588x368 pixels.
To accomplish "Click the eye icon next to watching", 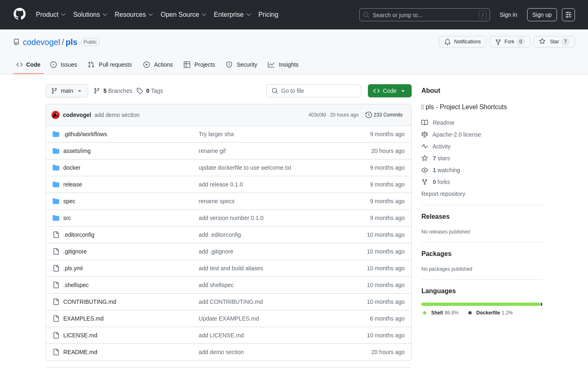I will point(425,170).
